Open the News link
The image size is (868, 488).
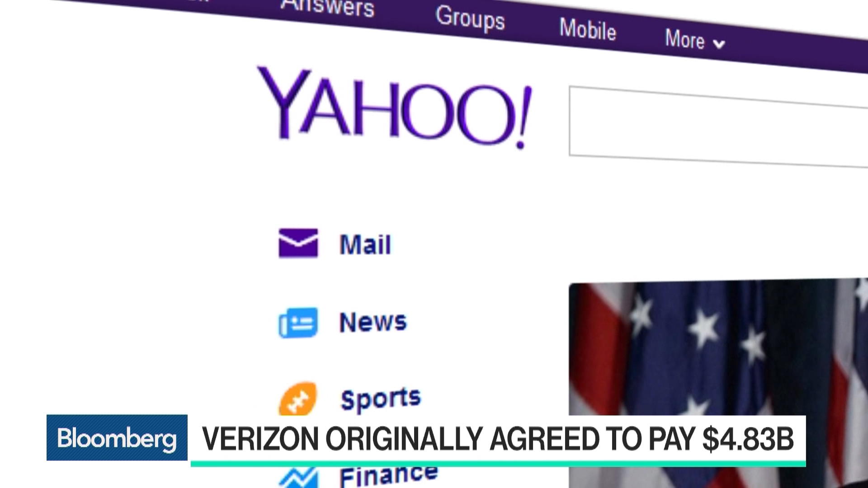click(x=373, y=322)
